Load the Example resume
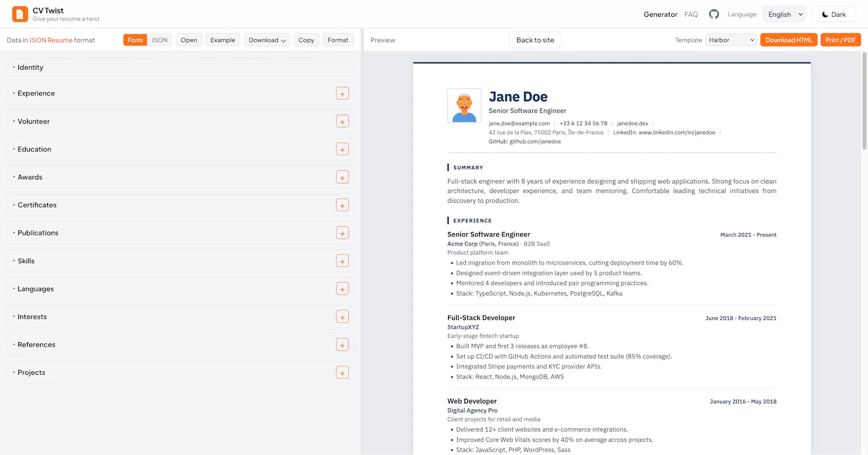 pos(223,40)
